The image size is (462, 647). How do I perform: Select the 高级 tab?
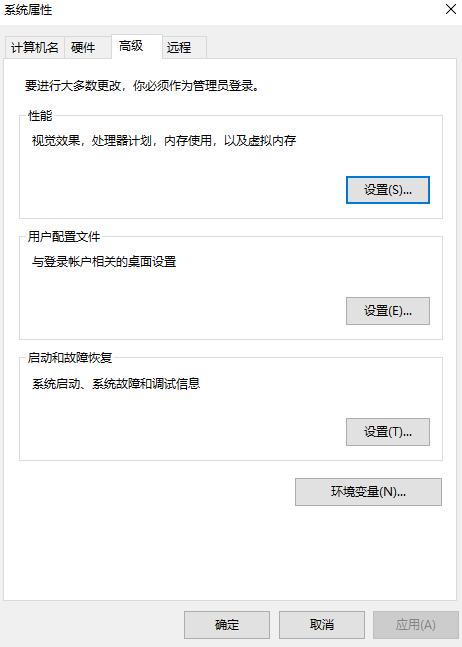pos(137,46)
